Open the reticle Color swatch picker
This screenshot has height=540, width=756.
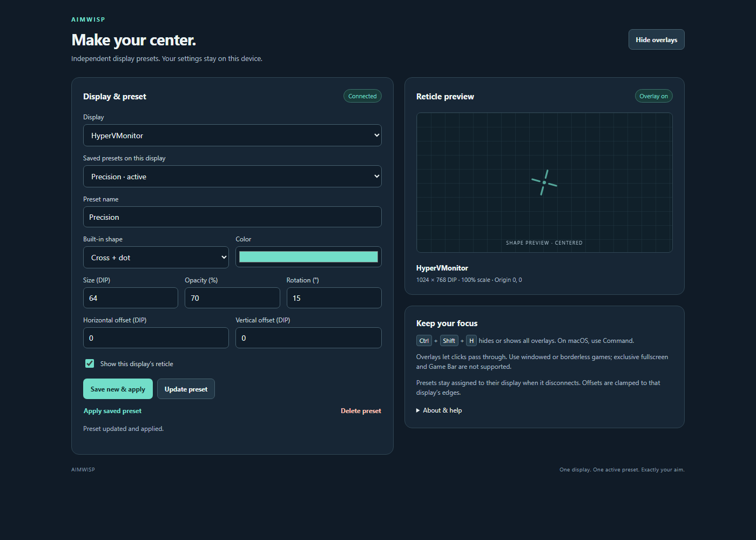(308, 257)
